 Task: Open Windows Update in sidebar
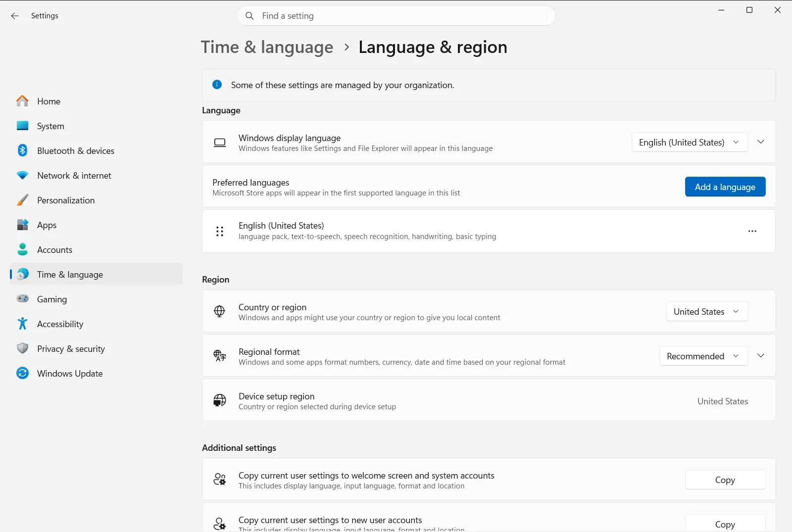click(x=97, y=373)
